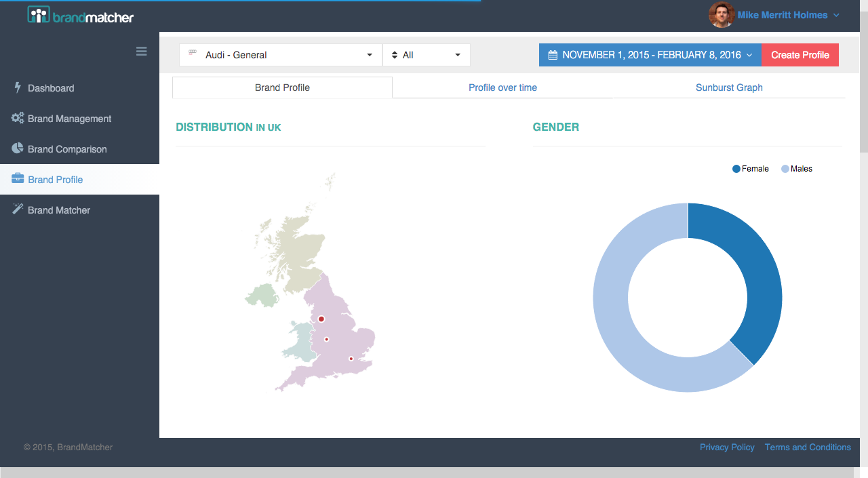Click the BrandMatcher logo
Screen dimensions: 868x478
[x=80, y=16]
